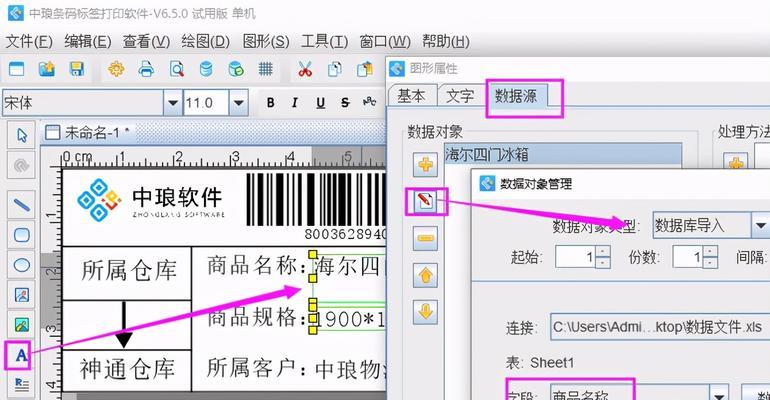Select the 未命名-1 document tab
This screenshot has width=770, height=400.
87,133
